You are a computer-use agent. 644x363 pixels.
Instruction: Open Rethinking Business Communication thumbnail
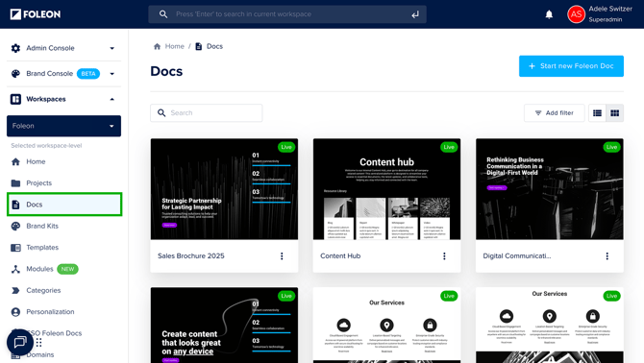click(550, 189)
